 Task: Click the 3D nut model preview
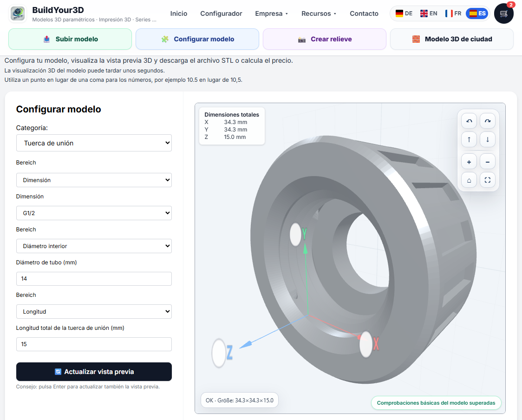tap(363, 260)
